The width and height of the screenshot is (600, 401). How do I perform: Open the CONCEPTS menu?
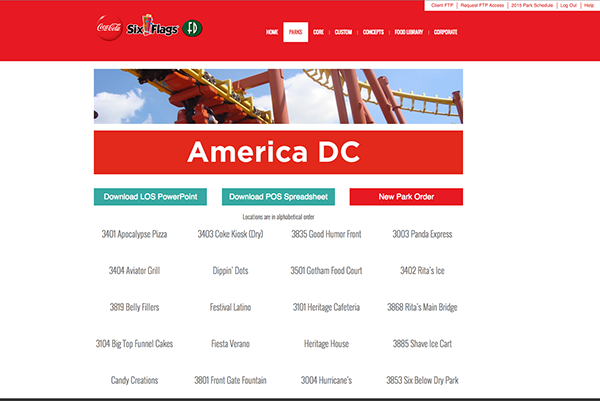pos(373,32)
